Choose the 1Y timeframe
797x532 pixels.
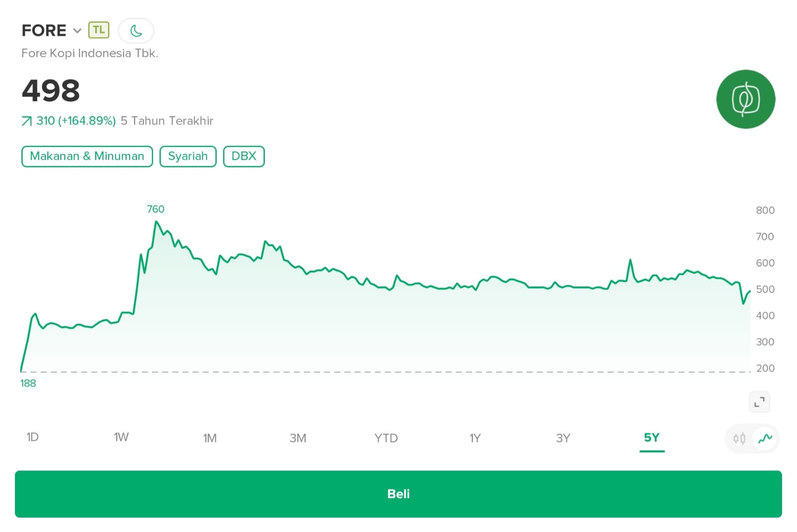(x=475, y=438)
